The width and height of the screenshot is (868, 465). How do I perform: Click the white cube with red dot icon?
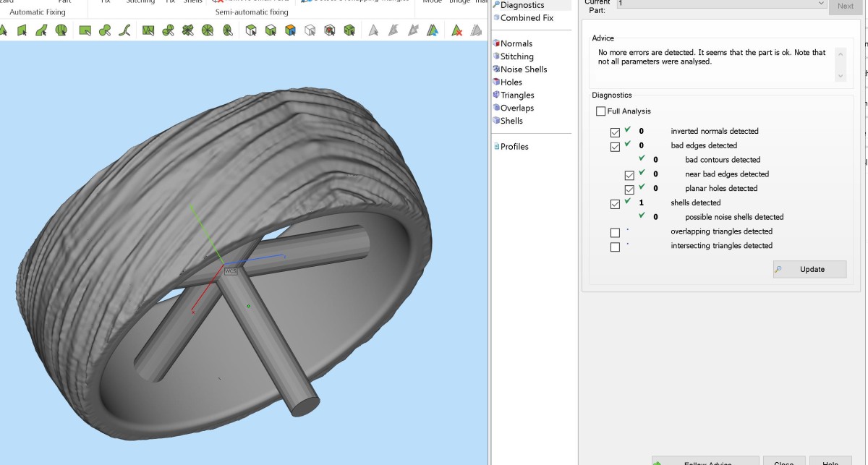(330, 30)
